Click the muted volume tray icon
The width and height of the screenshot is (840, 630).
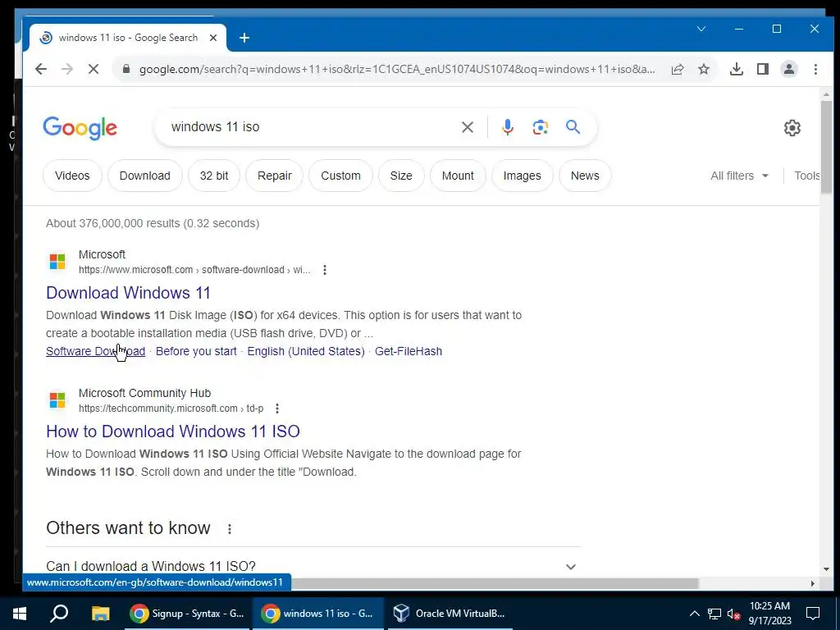coord(734,614)
